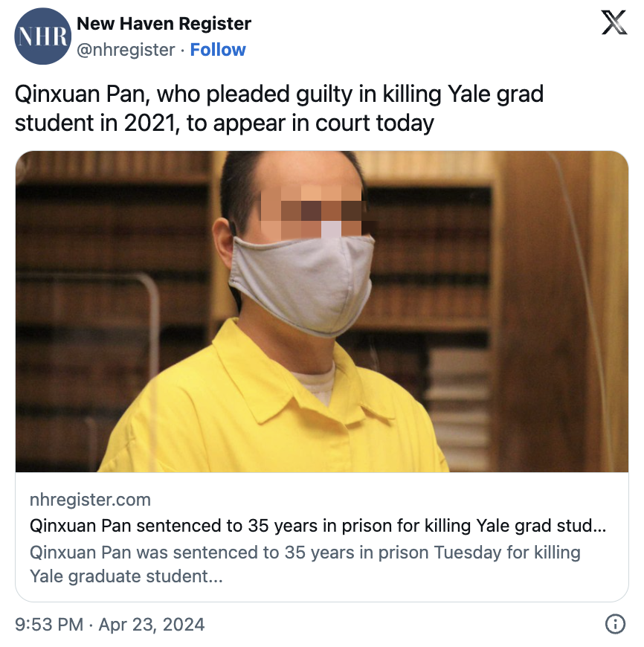Screen dimensions: 644x647
Task: Click the X logo icon
Action: pyautogui.click(x=614, y=23)
